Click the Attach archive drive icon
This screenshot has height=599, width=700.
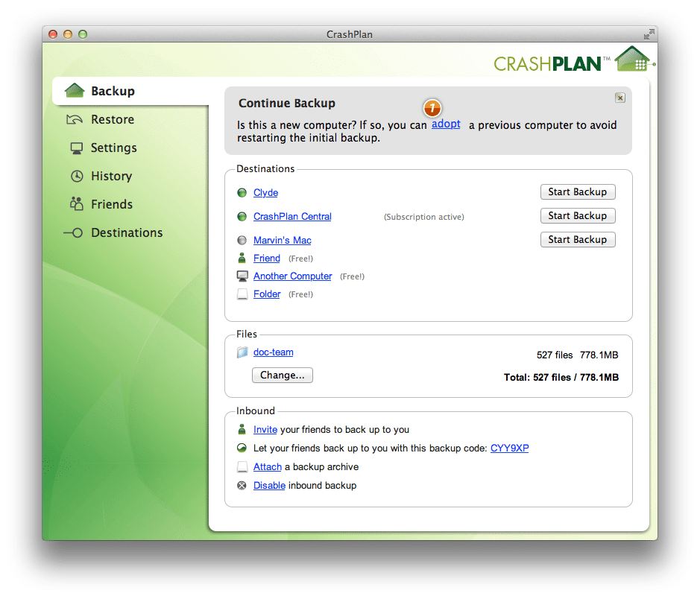click(242, 467)
